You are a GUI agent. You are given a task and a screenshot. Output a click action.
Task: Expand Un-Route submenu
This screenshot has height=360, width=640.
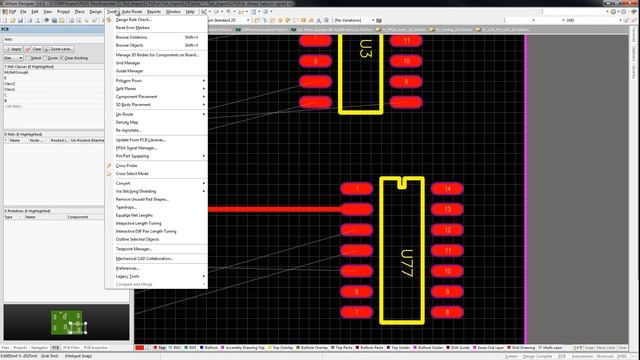[x=156, y=114]
